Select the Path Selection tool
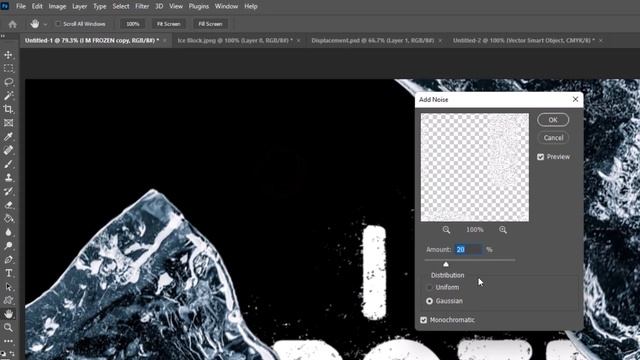The height and width of the screenshot is (360, 640). [8, 287]
